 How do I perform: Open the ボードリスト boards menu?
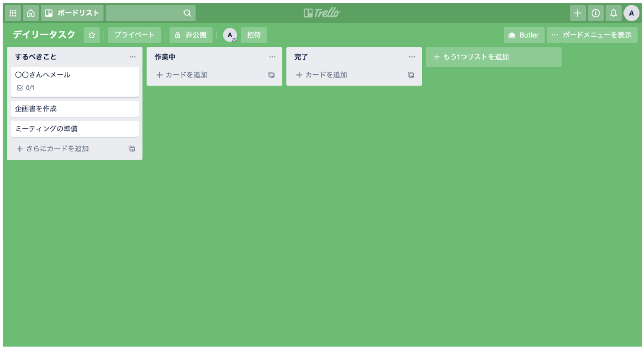click(x=72, y=13)
